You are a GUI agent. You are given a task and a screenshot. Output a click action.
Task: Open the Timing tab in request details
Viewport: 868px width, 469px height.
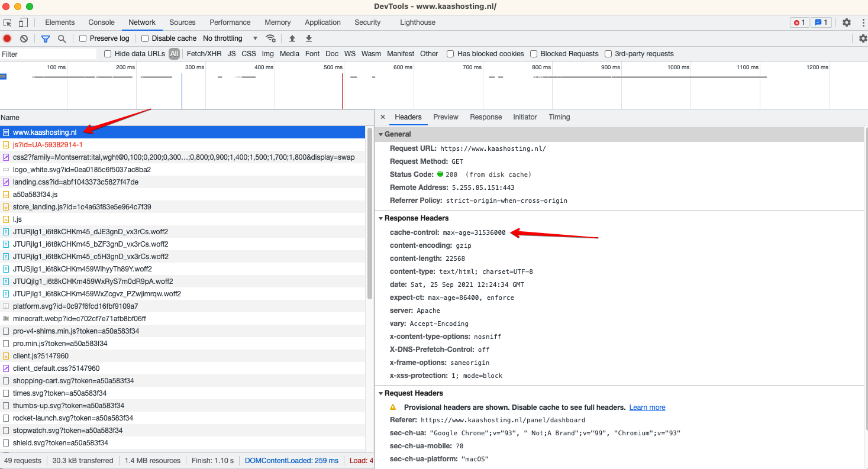point(559,117)
